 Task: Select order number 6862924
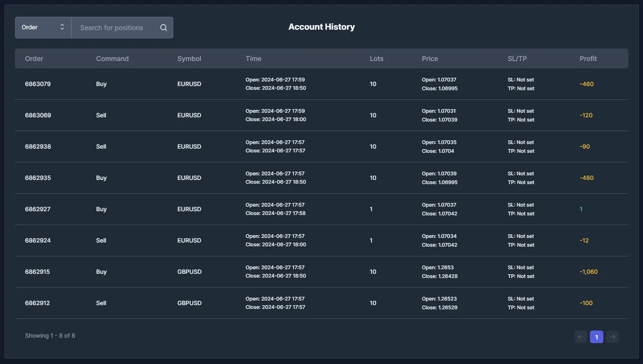[x=38, y=240]
